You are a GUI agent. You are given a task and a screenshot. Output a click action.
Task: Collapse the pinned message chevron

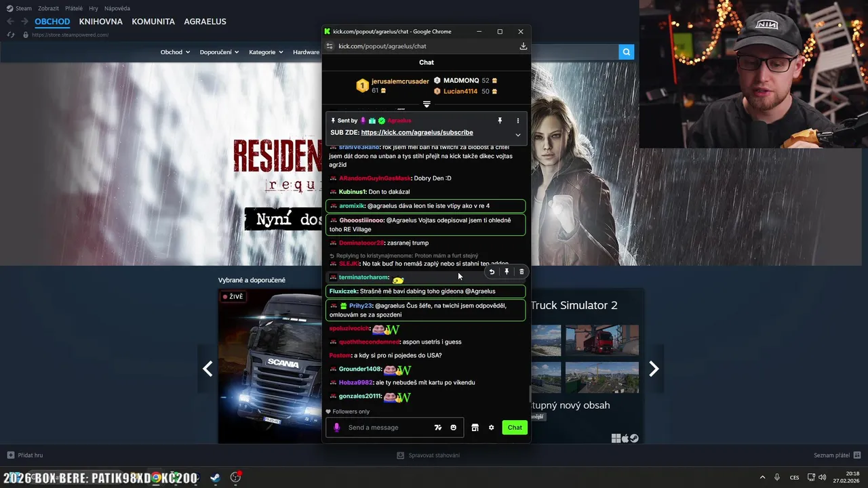pos(518,135)
